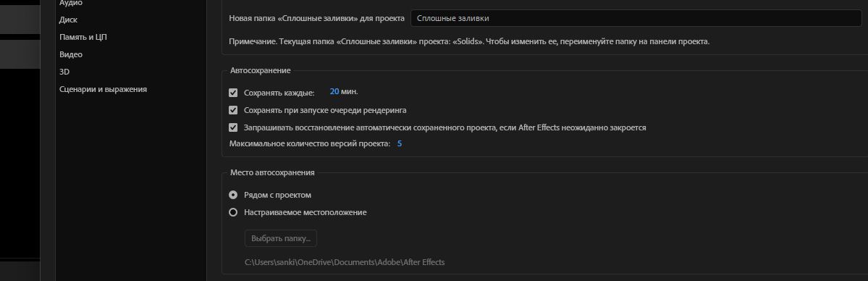Select the Рядом с проектом radio button
This screenshot has width=868, height=281.
click(x=233, y=195)
